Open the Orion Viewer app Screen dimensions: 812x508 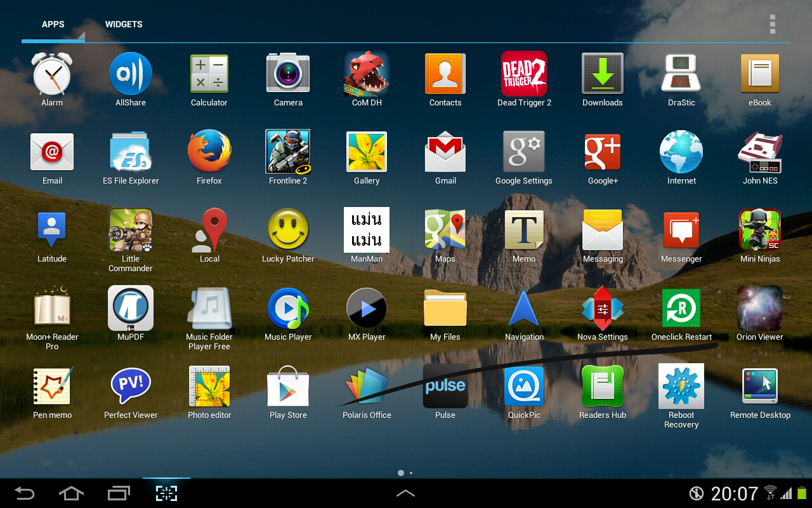pos(760,308)
